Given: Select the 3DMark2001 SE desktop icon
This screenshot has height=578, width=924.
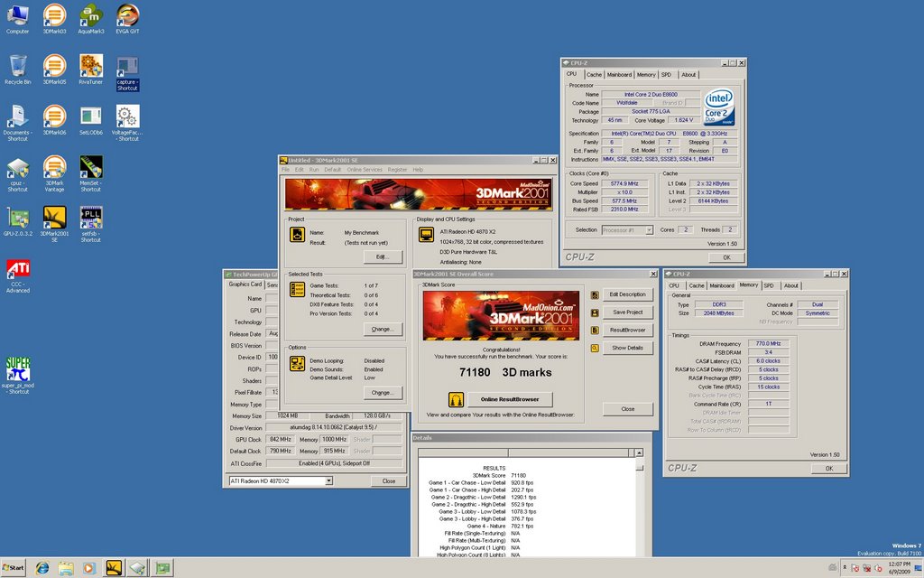Looking at the screenshot, I should [x=54, y=224].
